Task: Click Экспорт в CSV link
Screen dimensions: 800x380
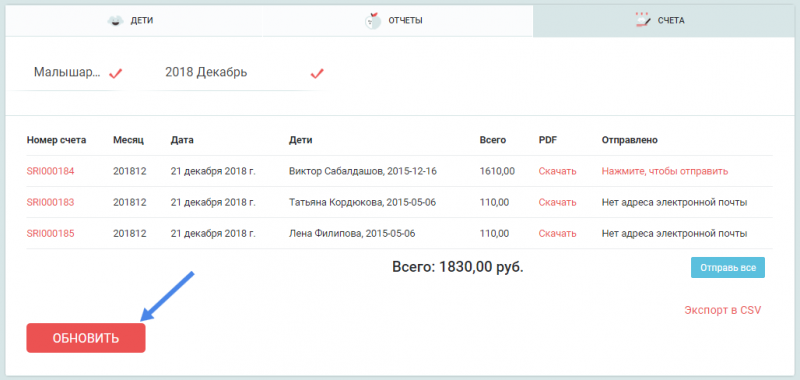Action: (x=722, y=310)
